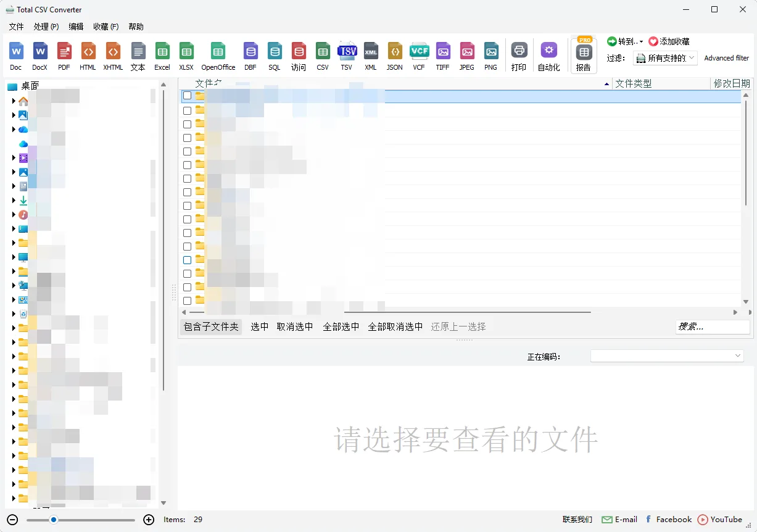Viewport: 757px width, 532px height.
Task: Open the 正在编码 encoding combo box
Action: tap(668, 356)
